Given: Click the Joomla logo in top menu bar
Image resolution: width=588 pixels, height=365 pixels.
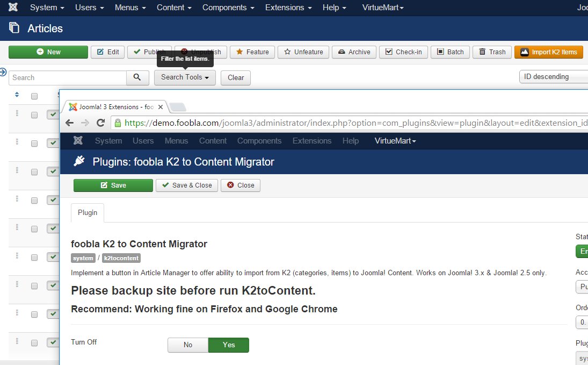Looking at the screenshot, I should tap(13, 7).
